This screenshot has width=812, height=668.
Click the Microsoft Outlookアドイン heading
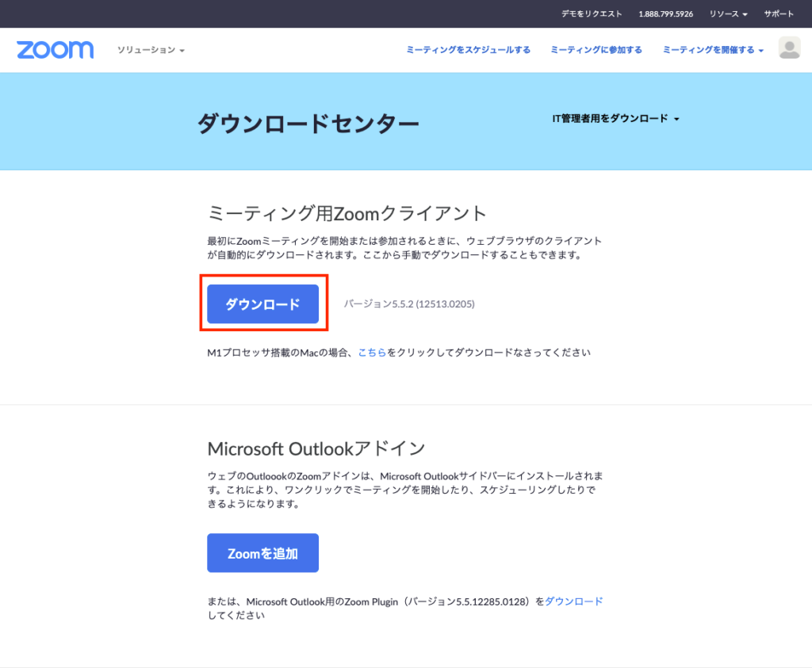tap(316, 449)
